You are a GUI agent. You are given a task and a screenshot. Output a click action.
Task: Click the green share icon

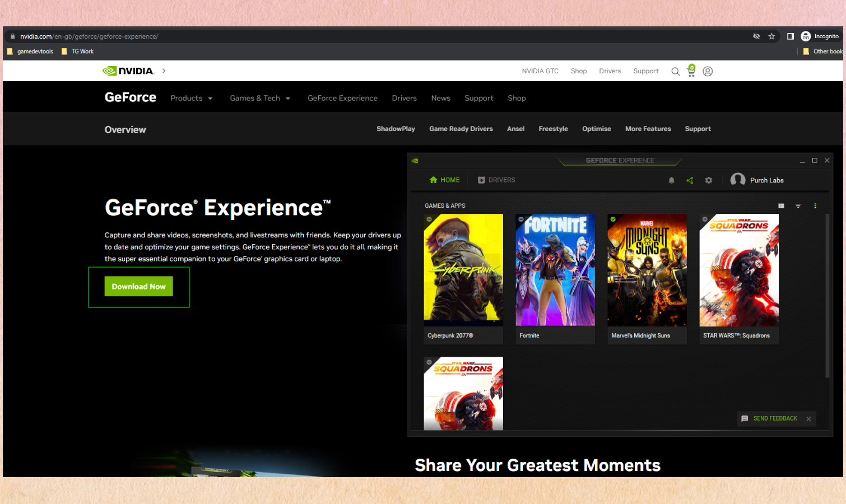click(x=690, y=180)
